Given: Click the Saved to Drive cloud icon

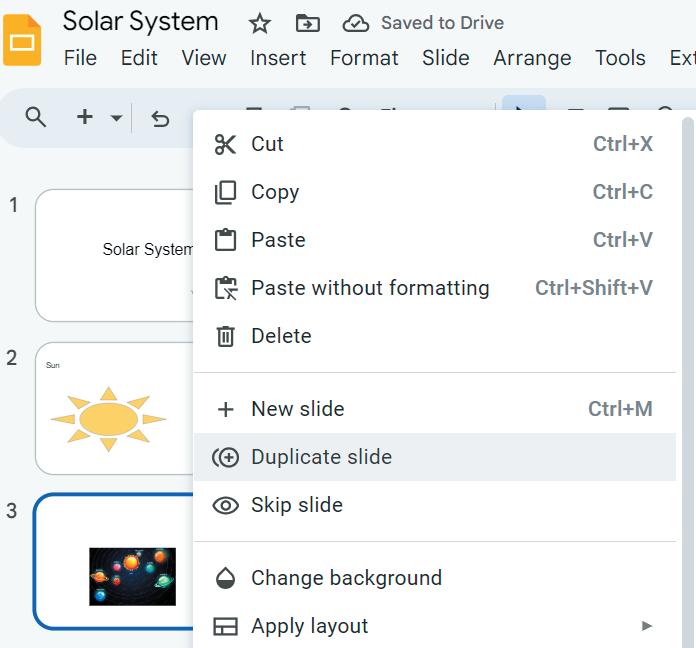Looking at the screenshot, I should 355,23.
